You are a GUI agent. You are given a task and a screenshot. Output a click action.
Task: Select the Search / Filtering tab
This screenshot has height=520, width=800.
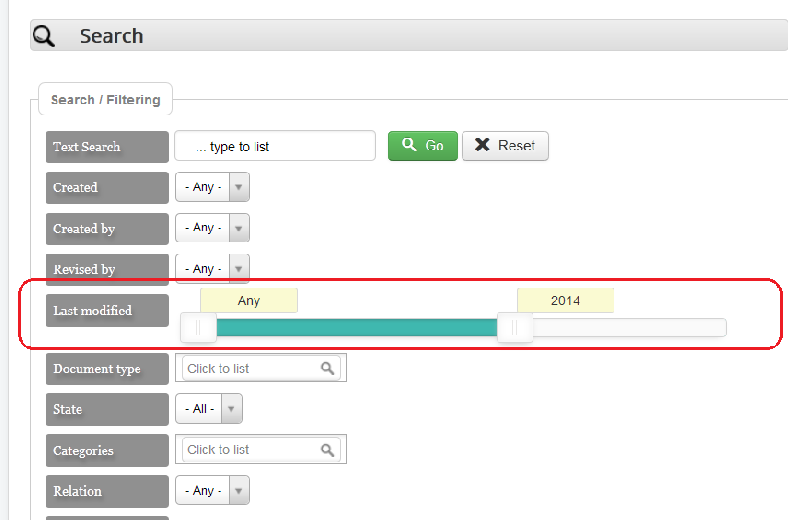[x=106, y=100]
